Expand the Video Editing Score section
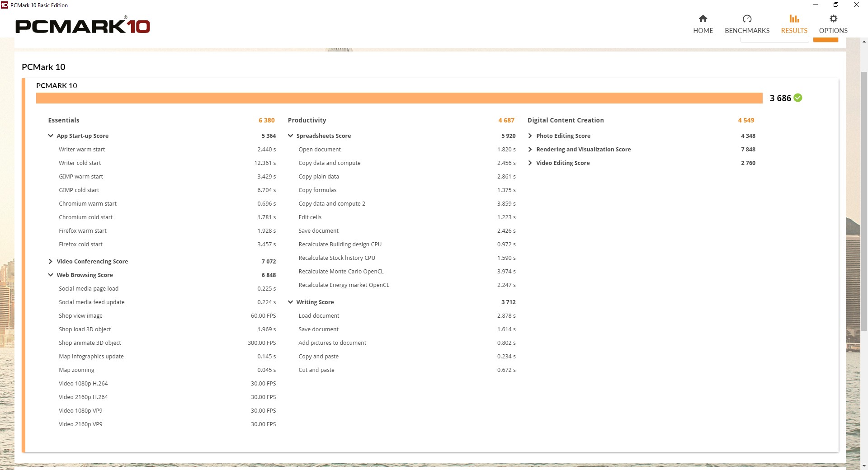The width and height of the screenshot is (868, 470). 530,163
